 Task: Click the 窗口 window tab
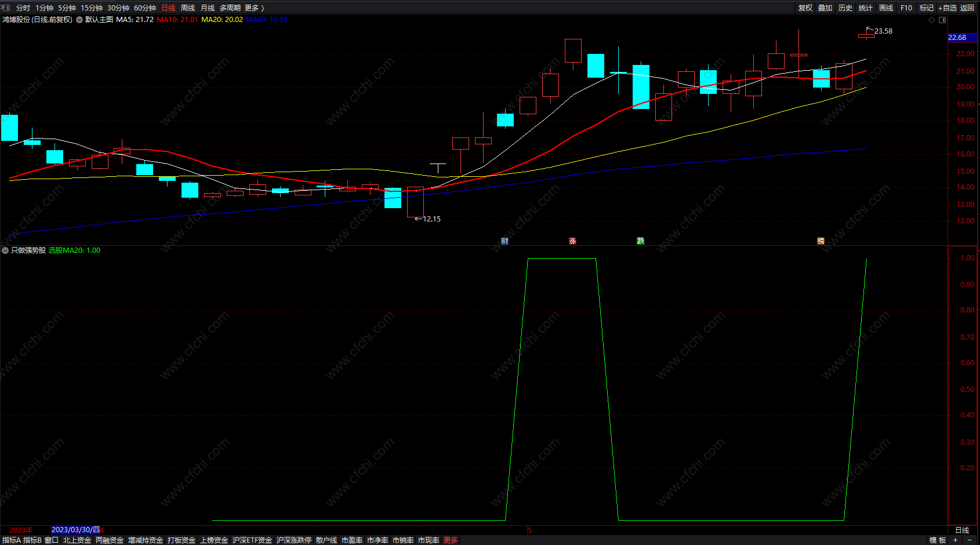52,540
